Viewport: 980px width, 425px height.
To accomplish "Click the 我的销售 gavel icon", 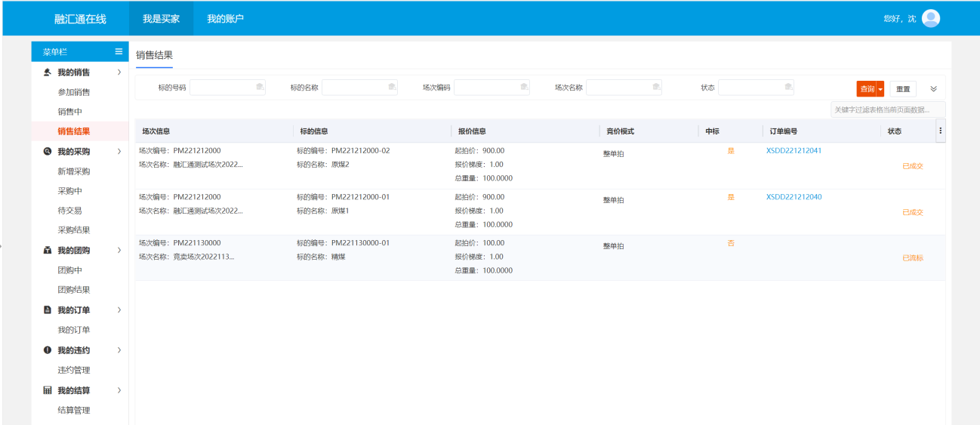I will pos(48,72).
